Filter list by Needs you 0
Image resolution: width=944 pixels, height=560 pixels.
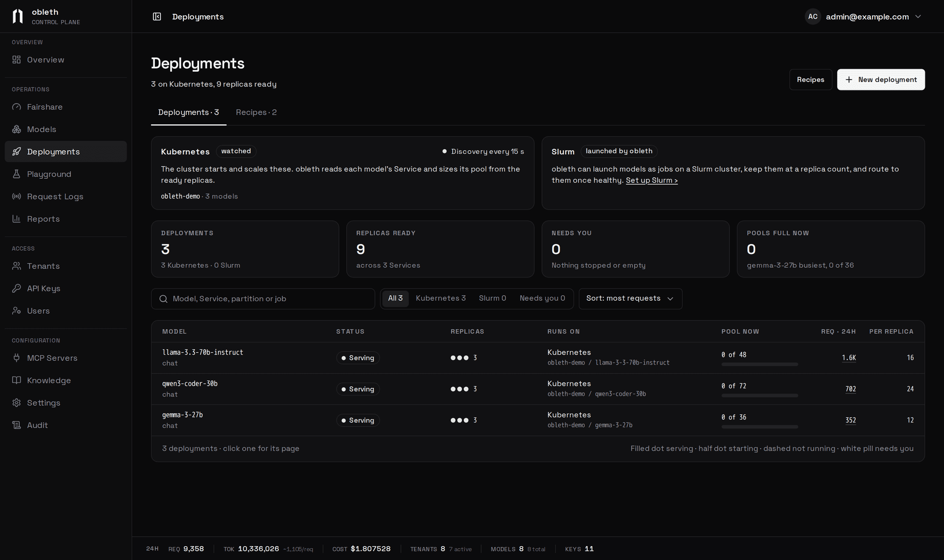(x=542, y=299)
